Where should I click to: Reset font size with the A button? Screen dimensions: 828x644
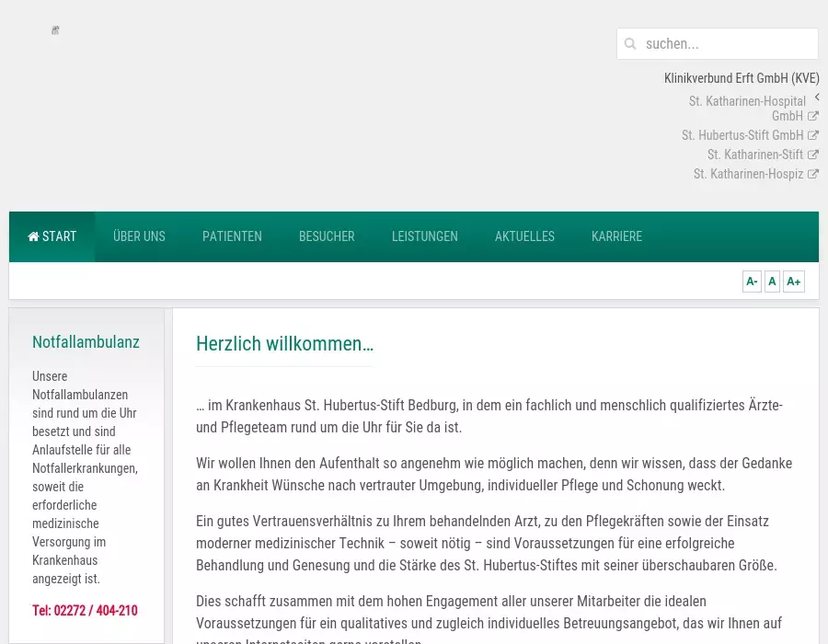(x=772, y=282)
